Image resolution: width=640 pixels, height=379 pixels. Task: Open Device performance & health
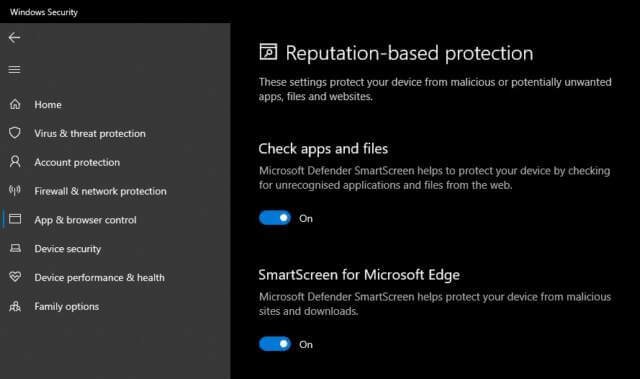100,278
